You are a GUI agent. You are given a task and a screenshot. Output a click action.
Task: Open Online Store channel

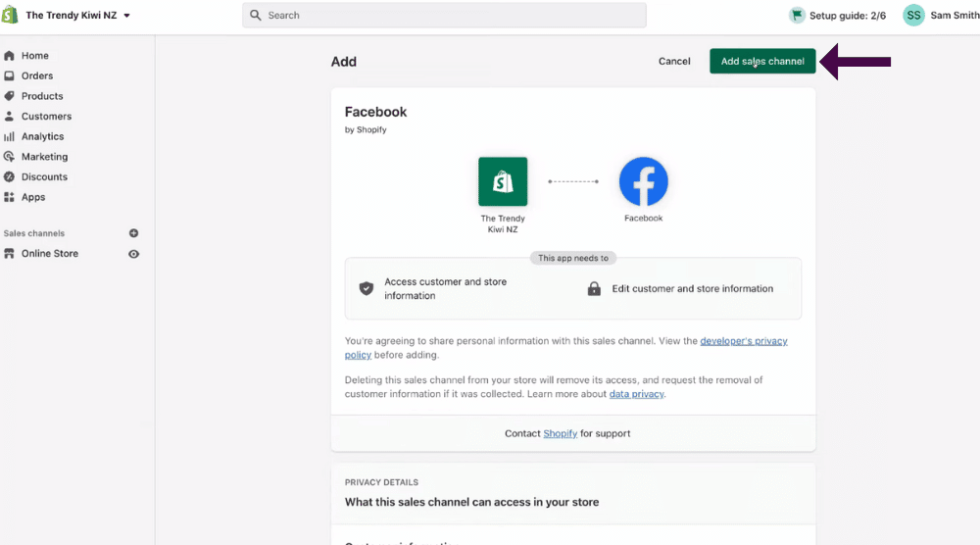click(x=50, y=253)
